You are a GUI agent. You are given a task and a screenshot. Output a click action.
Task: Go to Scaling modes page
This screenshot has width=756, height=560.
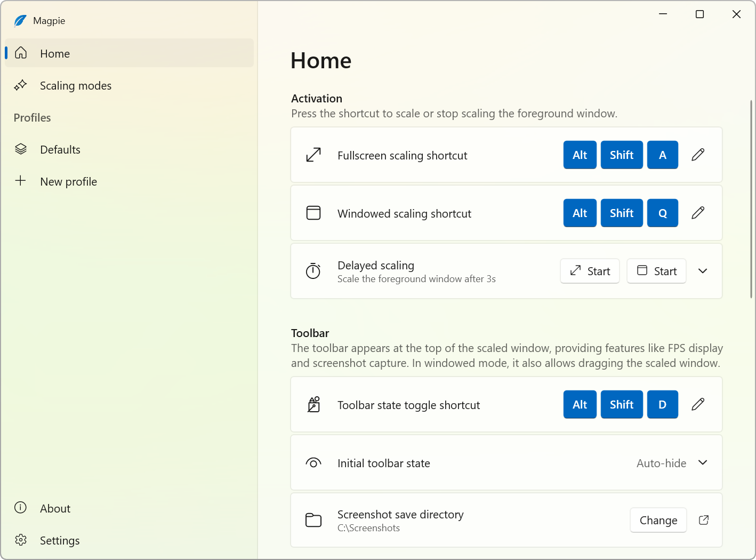[x=76, y=86]
